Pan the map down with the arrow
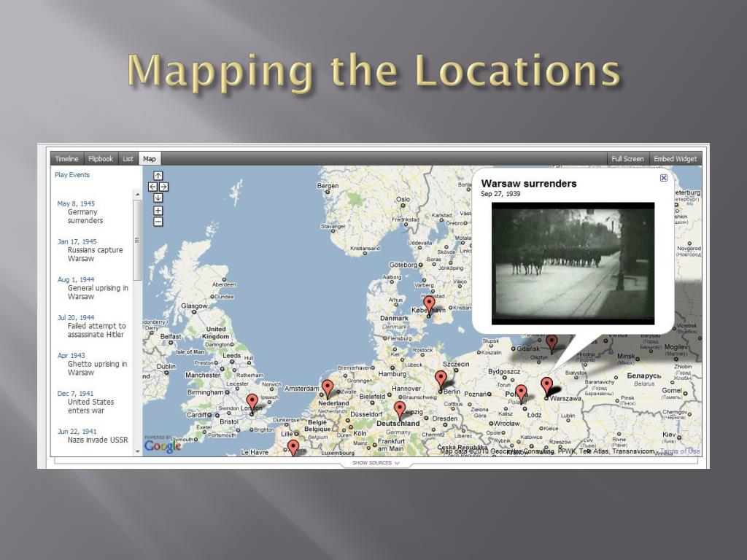This screenshot has width=747, height=560. point(158,198)
